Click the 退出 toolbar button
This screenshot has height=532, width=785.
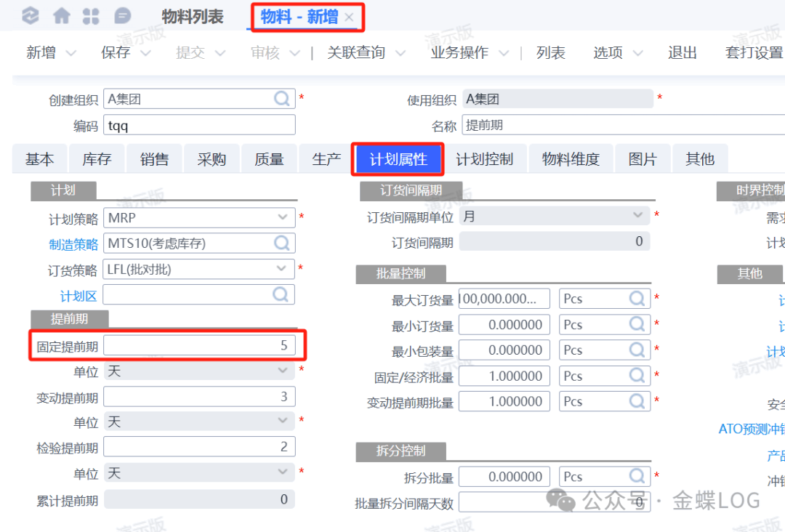pos(683,53)
